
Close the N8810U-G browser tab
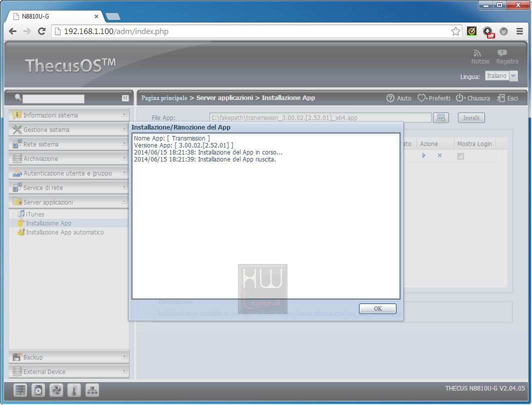(96, 16)
